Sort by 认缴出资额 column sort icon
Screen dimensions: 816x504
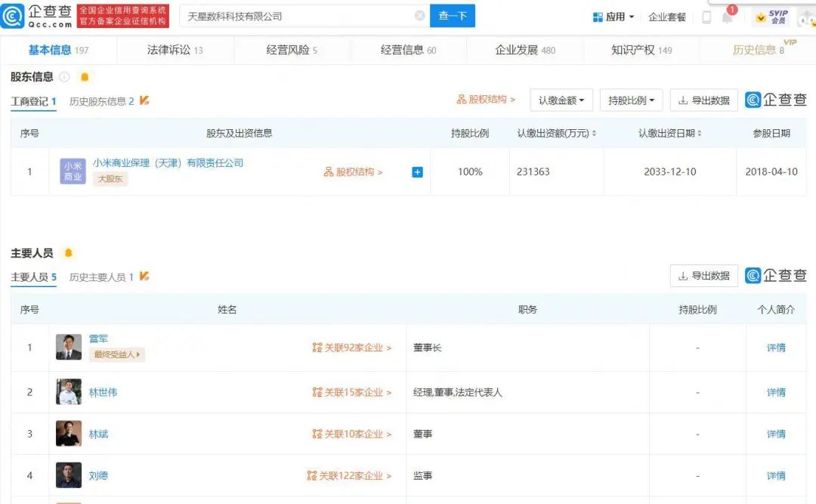(x=594, y=134)
